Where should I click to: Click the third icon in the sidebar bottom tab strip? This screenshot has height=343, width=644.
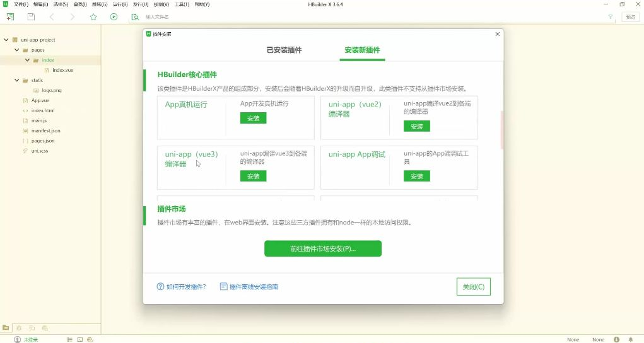(32, 328)
